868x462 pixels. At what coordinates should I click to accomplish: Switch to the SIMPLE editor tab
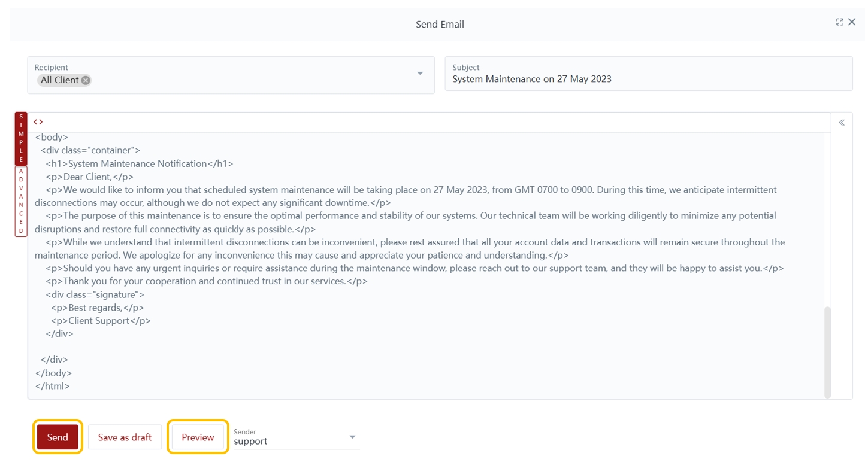point(21,139)
